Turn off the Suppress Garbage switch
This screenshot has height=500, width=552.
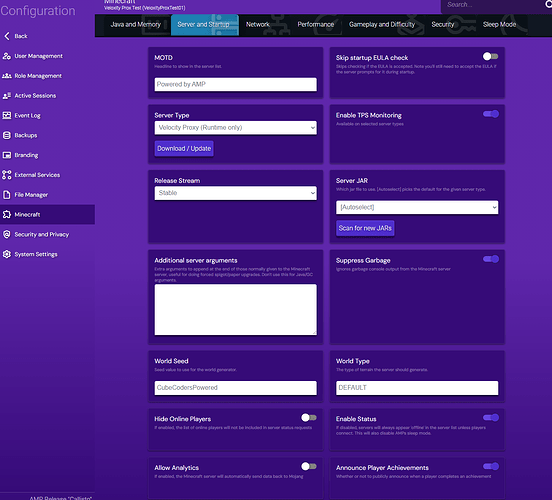(x=491, y=259)
